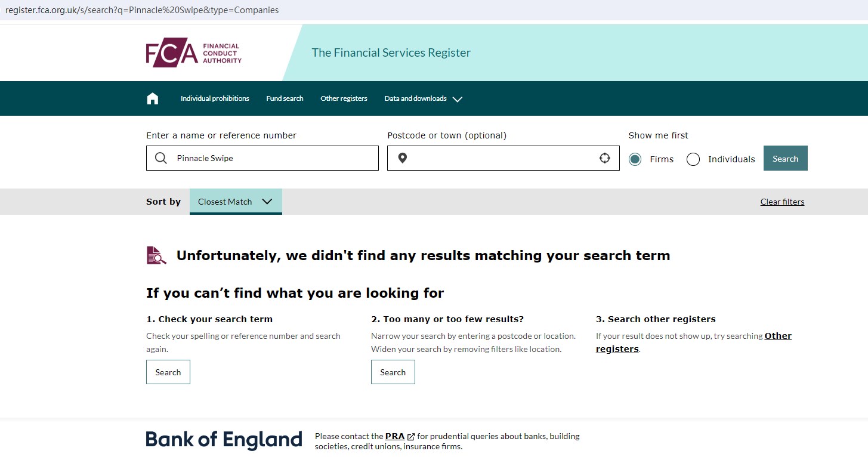This screenshot has width=868, height=457.
Task: Click the no-results document icon
Action: pos(156,255)
